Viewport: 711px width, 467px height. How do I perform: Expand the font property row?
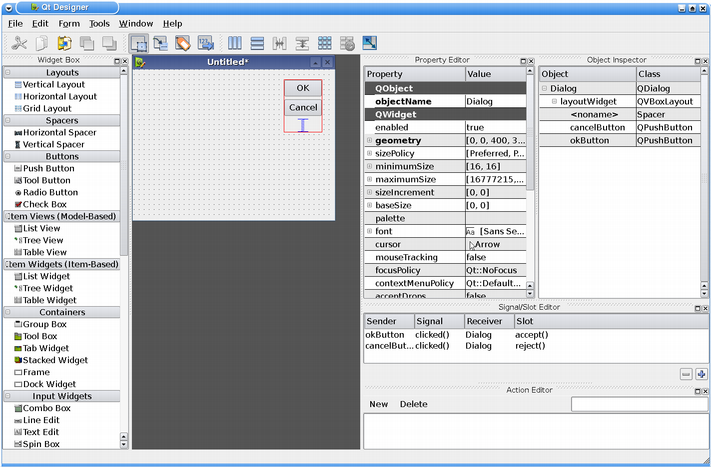(x=369, y=231)
